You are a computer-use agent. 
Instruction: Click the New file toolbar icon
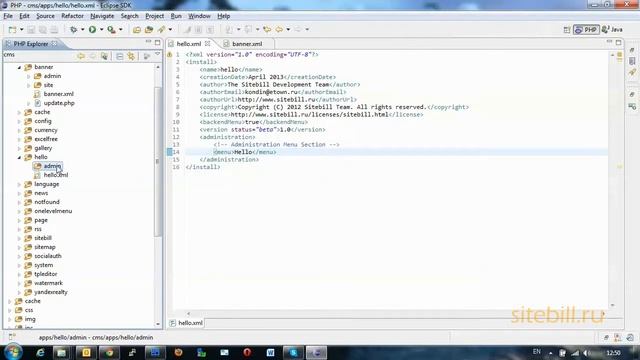tap(13, 29)
